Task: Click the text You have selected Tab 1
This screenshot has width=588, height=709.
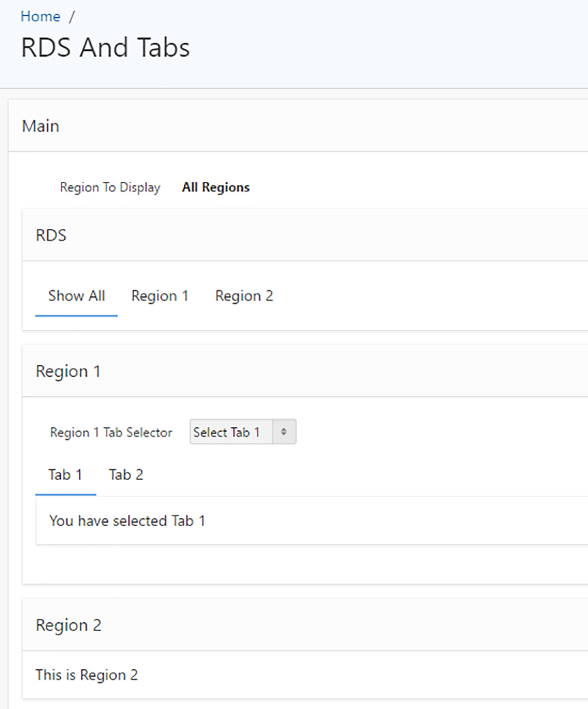Action: click(x=127, y=520)
